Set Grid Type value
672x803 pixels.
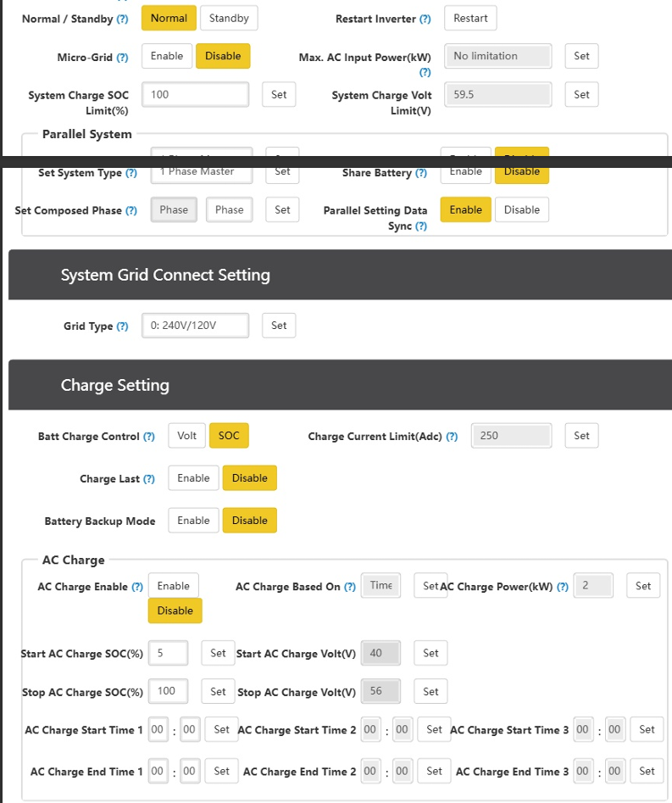click(279, 326)
